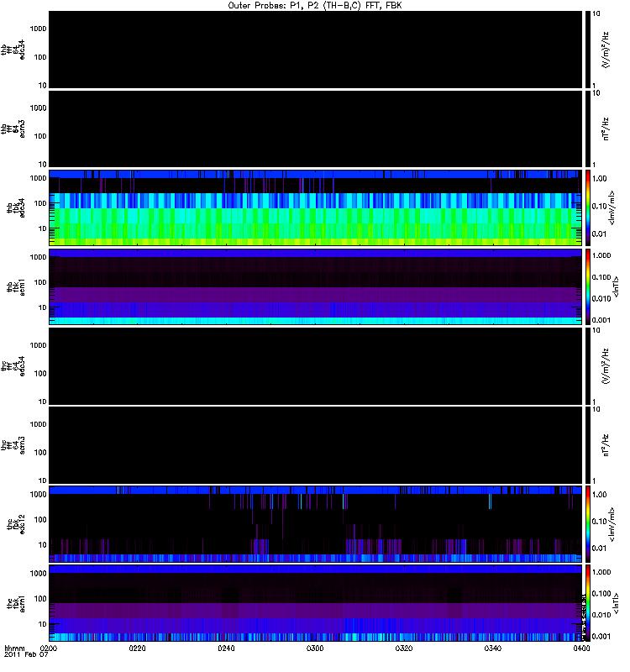This screenshot has height=672, width=630.
Task: Click the '(V/m)²/Hz' unit label of the top panel
Action: (606, 50)
